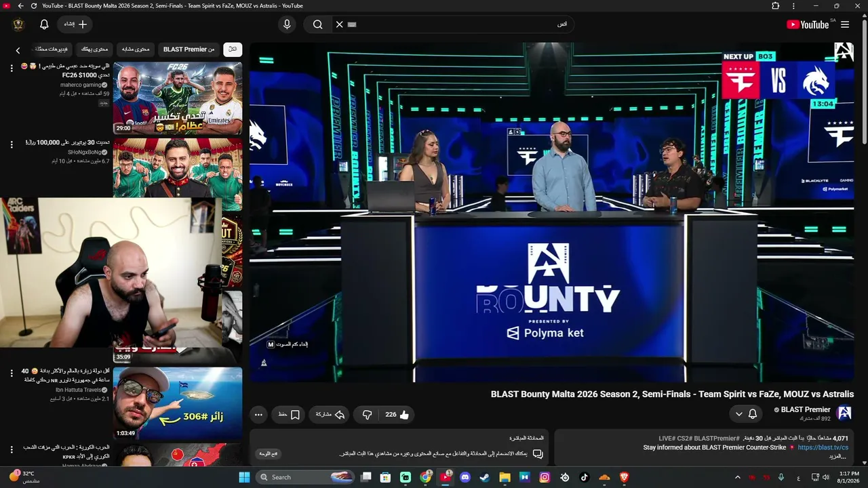The height and width of the screenshot is (488, 868).
Task: Open Ibn Hattuta Travels channel link
Action: pyautogui.click(x=78, y=390)
